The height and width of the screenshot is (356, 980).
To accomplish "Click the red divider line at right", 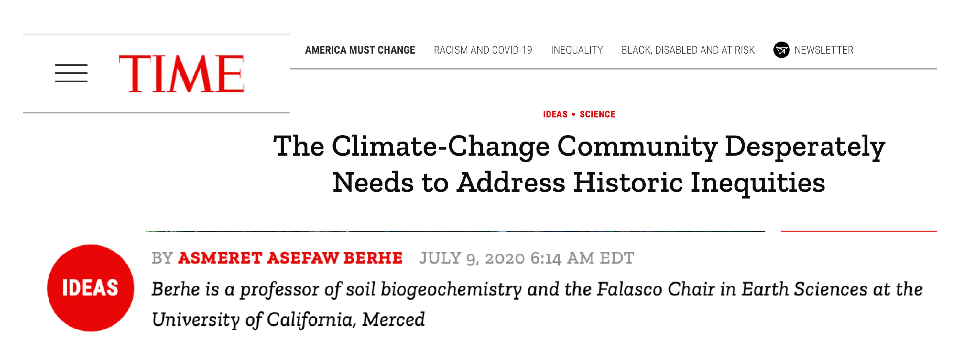I will pyautogui.click(x=859, y=231).
